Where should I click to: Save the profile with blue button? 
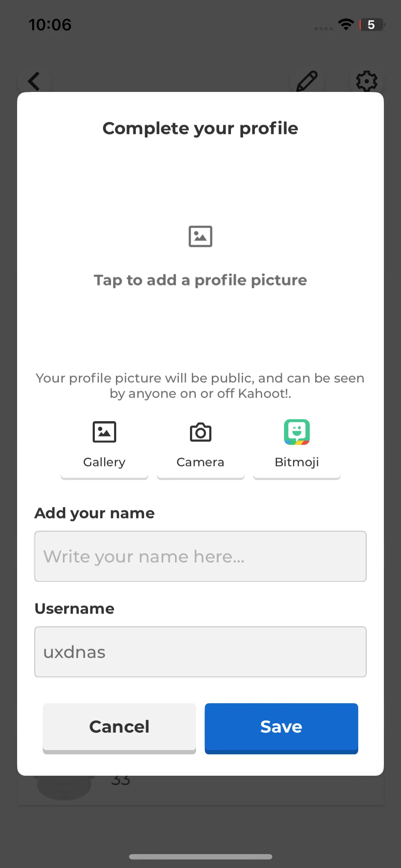coord(281,728)
